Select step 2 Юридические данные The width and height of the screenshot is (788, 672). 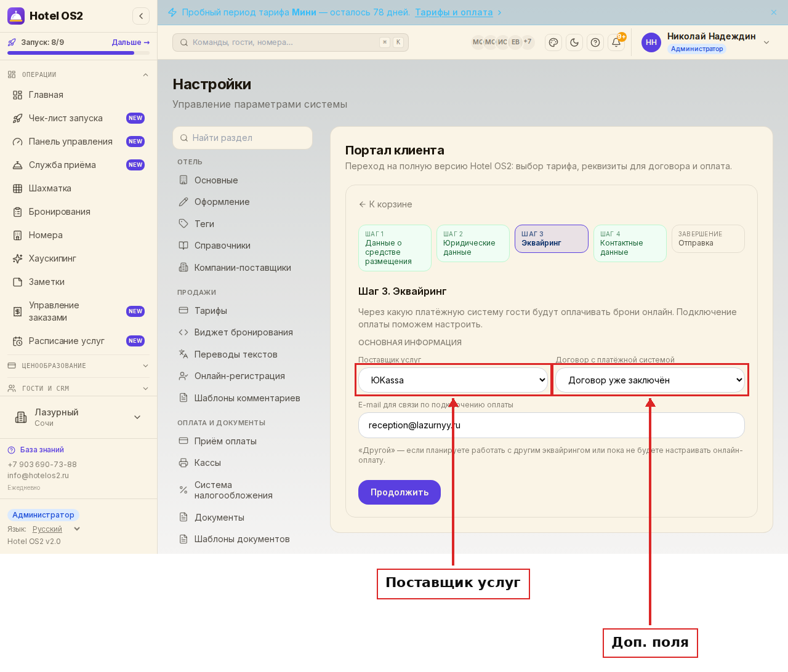(473, 243)
